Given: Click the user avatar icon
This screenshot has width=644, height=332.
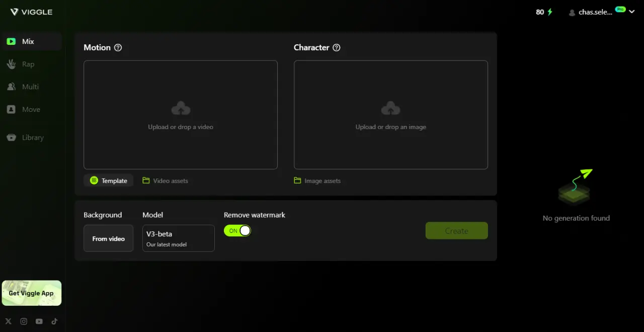Looking at the screenshot, I should 572,13.
